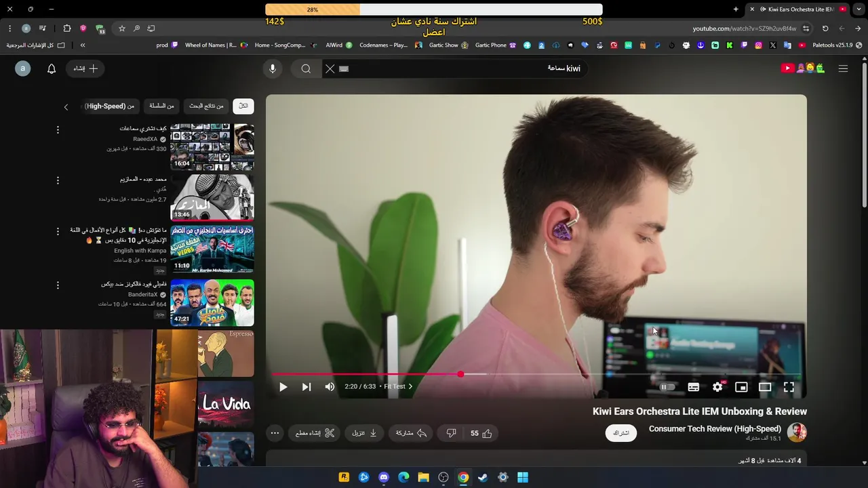Open the channel avatar next to title
The height and width of the screenshot is (488, 868).
[797, 432]
